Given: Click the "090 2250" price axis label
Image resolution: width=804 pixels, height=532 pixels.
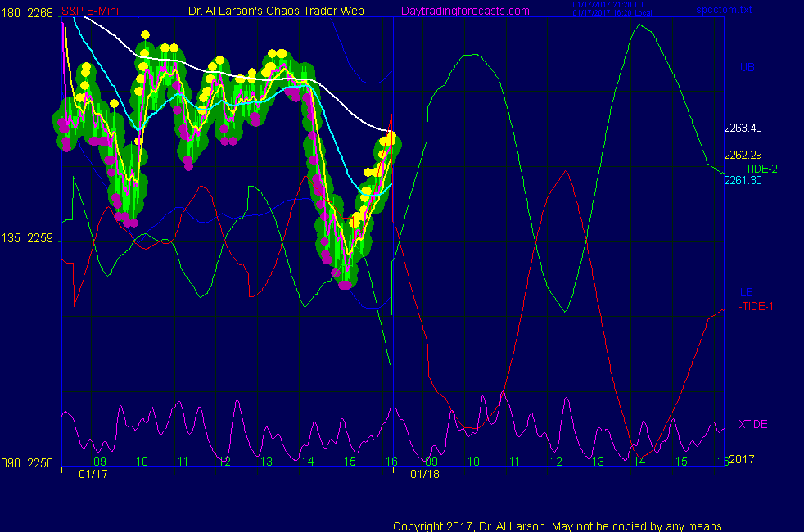Looking at the screenshot, I should [27, 463].
